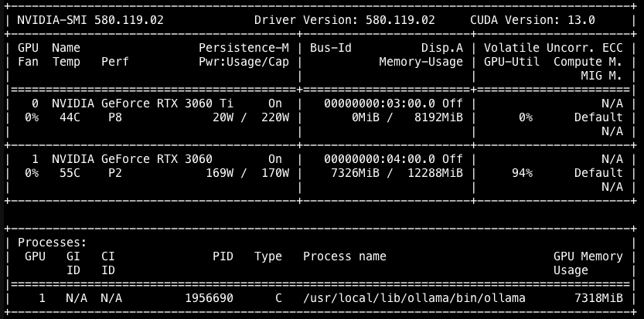Select the Driver Version 580.119.02 text

pyautogui.click(x=345, y=20)
